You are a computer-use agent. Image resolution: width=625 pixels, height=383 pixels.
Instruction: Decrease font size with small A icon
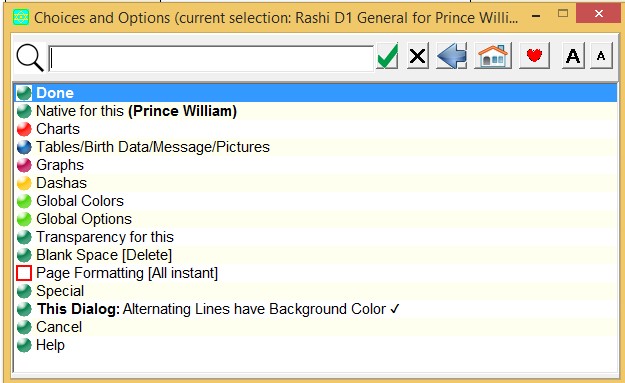[x=601, y=56]
